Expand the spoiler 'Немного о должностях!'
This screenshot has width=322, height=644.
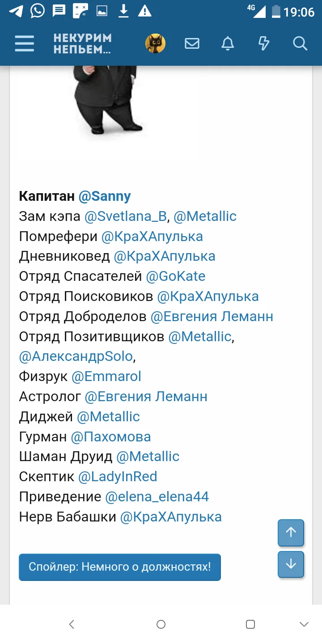point(119,567)
